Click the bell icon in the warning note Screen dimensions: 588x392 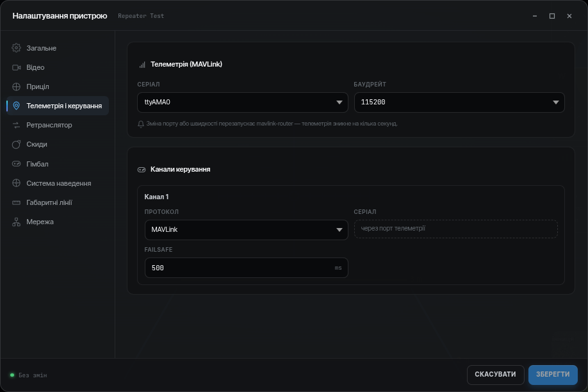[x=141, y=124]
